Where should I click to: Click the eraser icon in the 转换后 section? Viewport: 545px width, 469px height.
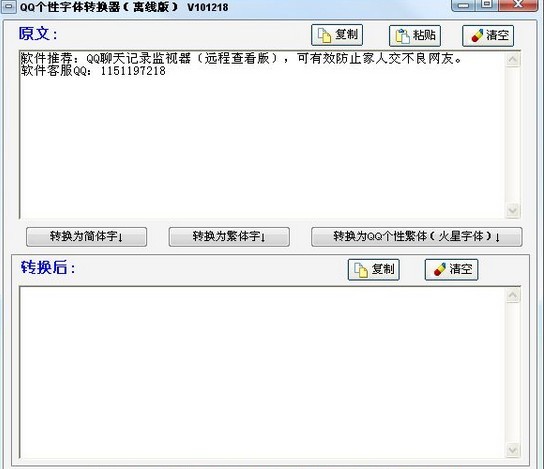pyautogui.click(x=440, y=270)
